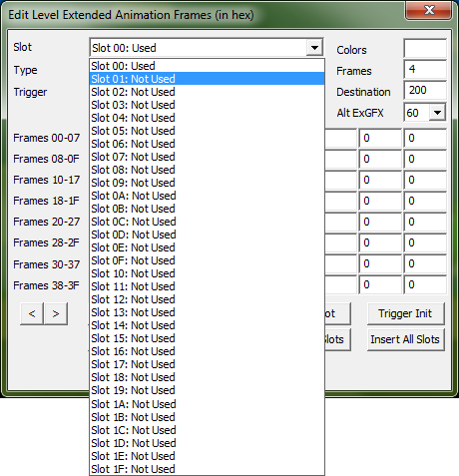Choose Slot 10: Not Used item
Screen dimensions: 459x476
tap(207, 273)
